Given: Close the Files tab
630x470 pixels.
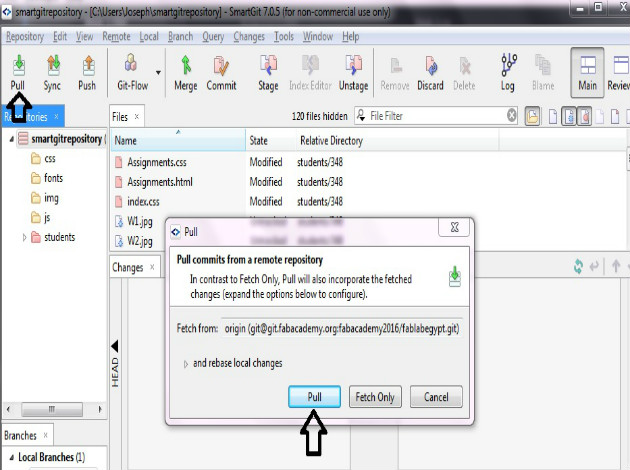Looking at the screenshot, I should tap(137, 116).
